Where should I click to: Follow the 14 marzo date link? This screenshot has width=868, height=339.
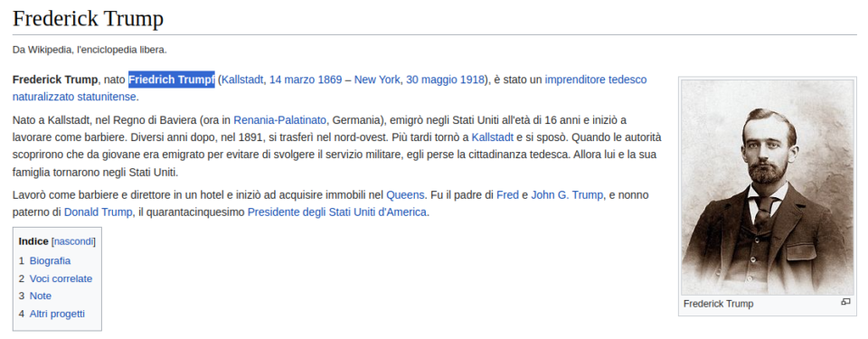pos(292,80)
